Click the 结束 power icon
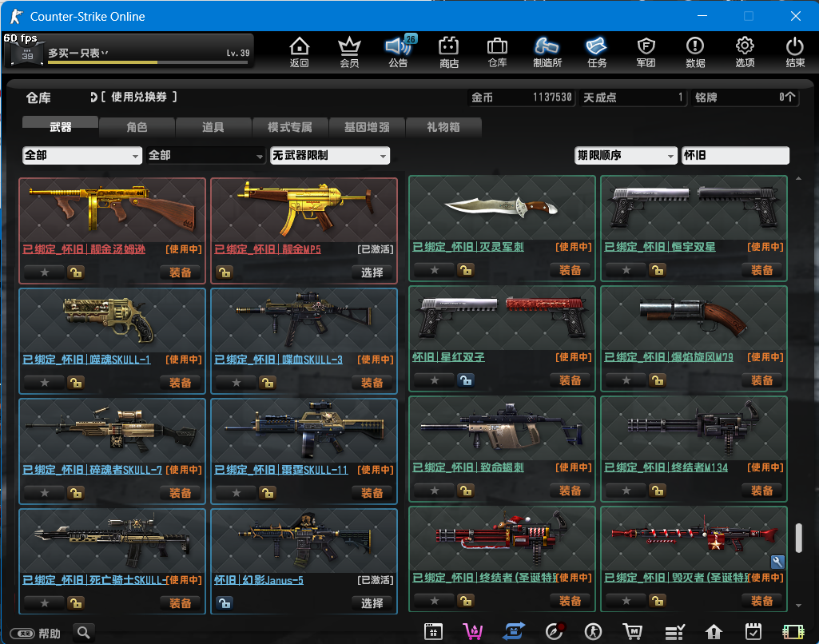 [x=795, y=52]
